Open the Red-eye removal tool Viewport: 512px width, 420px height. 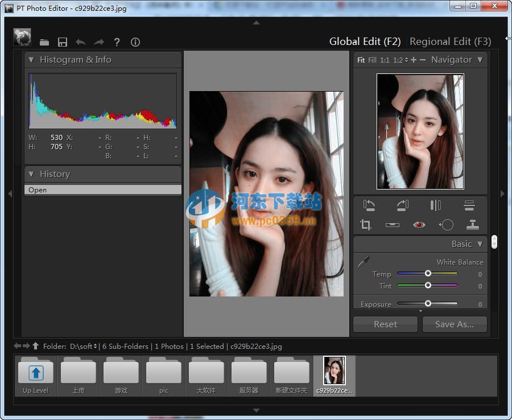click(x=419, y=224)
